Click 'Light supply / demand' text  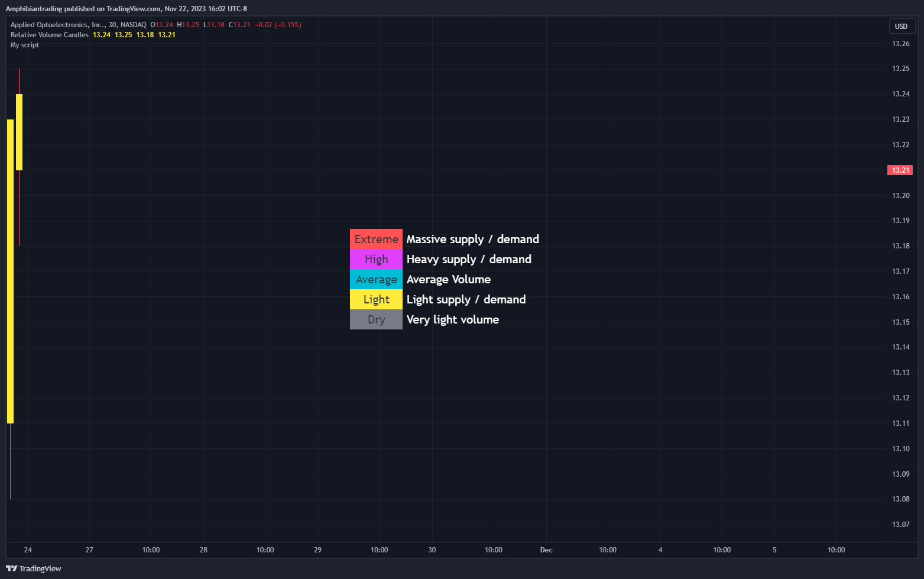point(466,299)
